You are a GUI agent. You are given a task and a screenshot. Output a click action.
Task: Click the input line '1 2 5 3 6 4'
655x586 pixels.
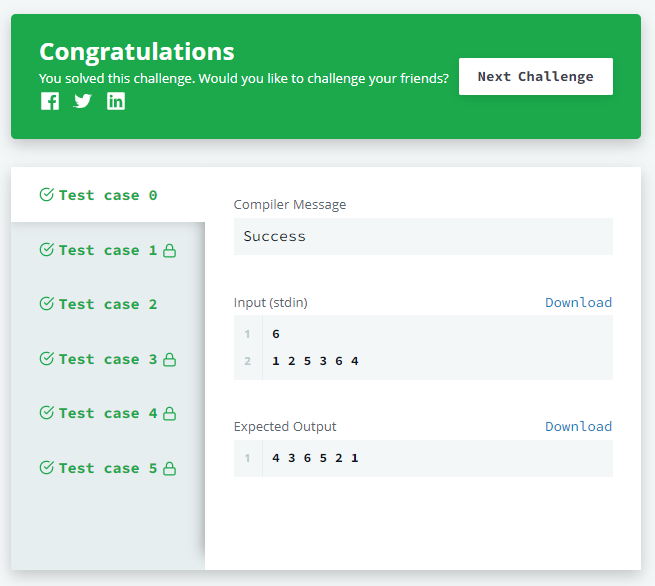coord(315,361)
